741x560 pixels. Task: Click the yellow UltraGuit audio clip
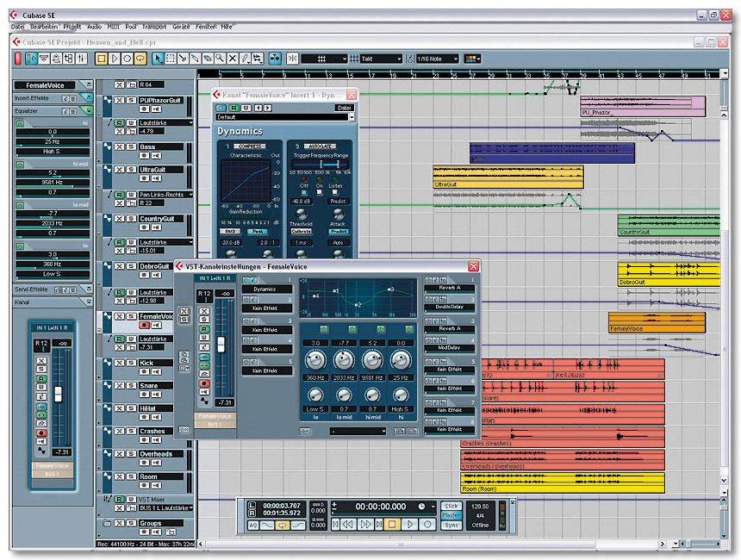pyautogui.click(x=508, y=177)
